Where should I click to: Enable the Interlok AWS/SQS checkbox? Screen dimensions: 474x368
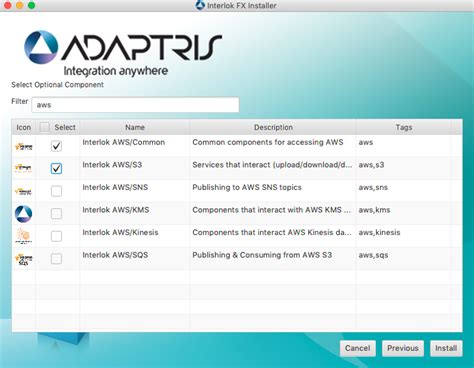pos(56,258)
